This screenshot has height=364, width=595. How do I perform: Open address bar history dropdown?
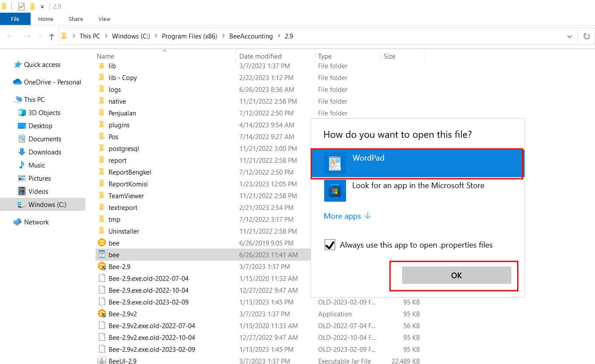(x=569, y=36)
